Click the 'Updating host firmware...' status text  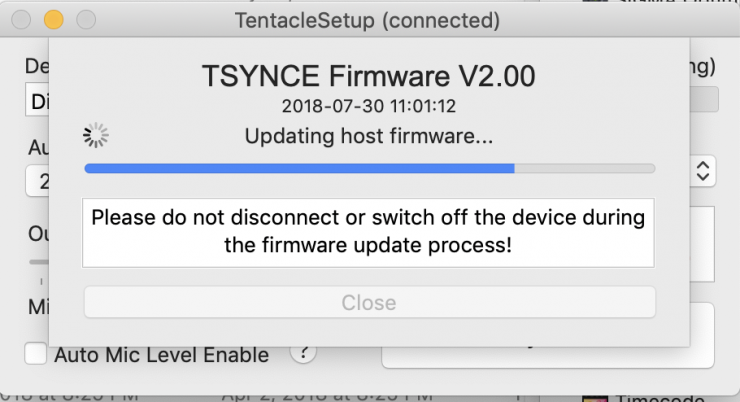coord(369,136)
